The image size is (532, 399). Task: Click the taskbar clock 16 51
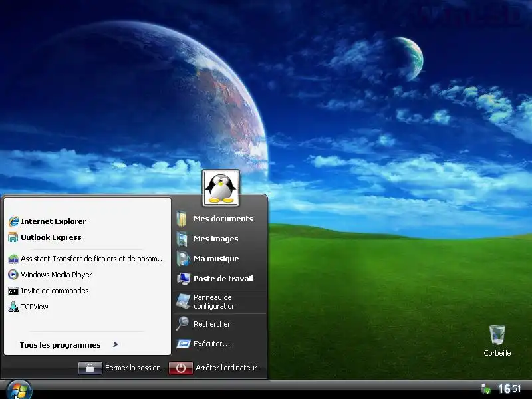click(509, 389)
